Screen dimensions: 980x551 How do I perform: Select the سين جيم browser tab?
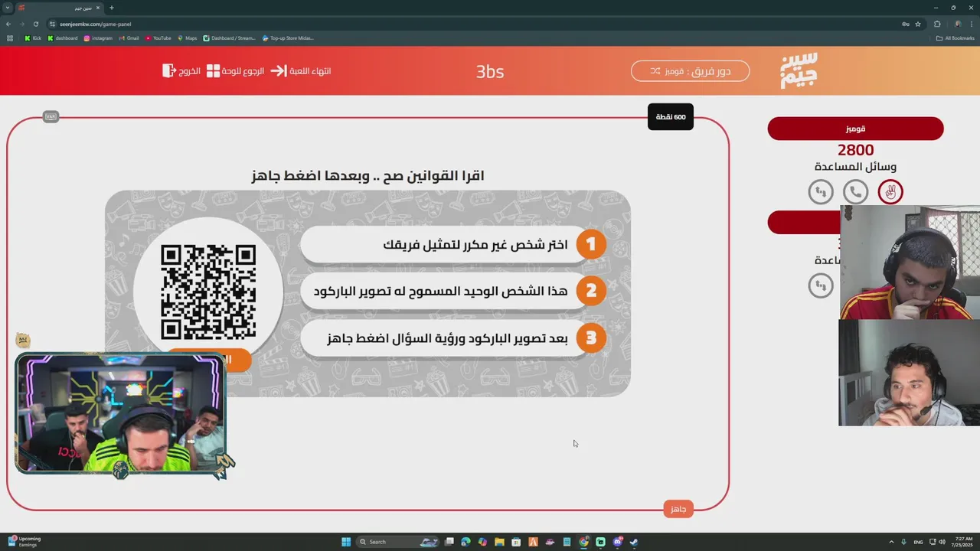pos(58,8)
